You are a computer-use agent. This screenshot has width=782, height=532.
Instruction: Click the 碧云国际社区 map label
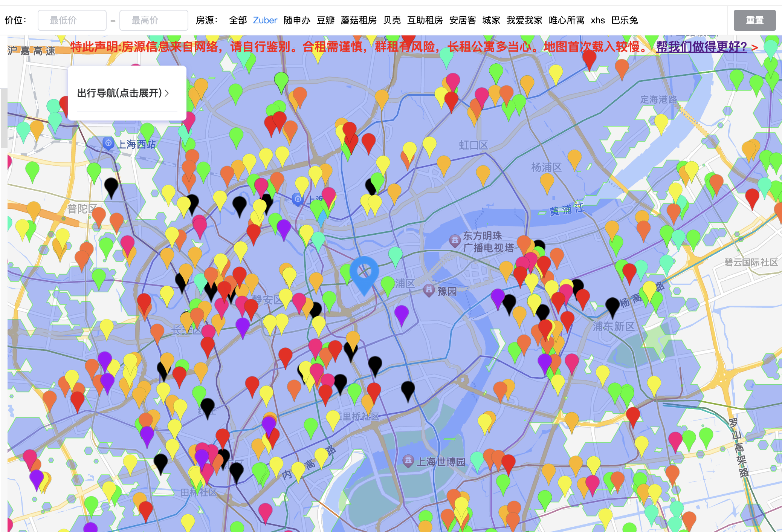click(x=751, y=262)
